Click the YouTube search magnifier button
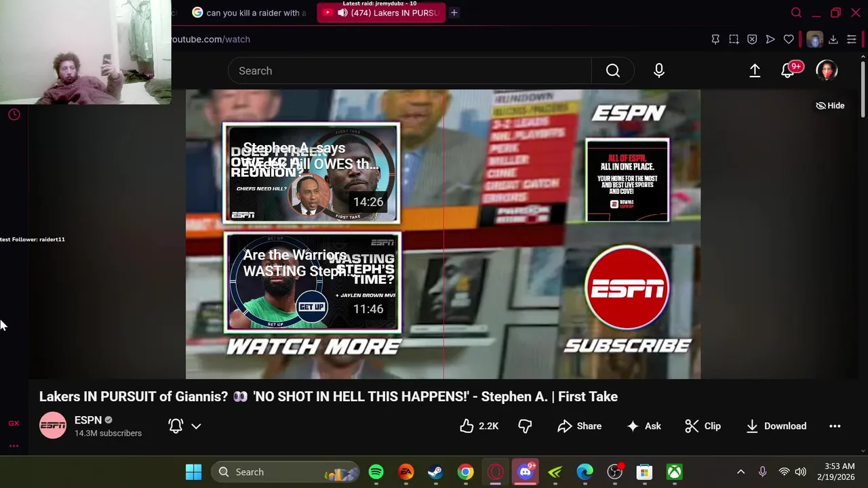 point(613,70)
